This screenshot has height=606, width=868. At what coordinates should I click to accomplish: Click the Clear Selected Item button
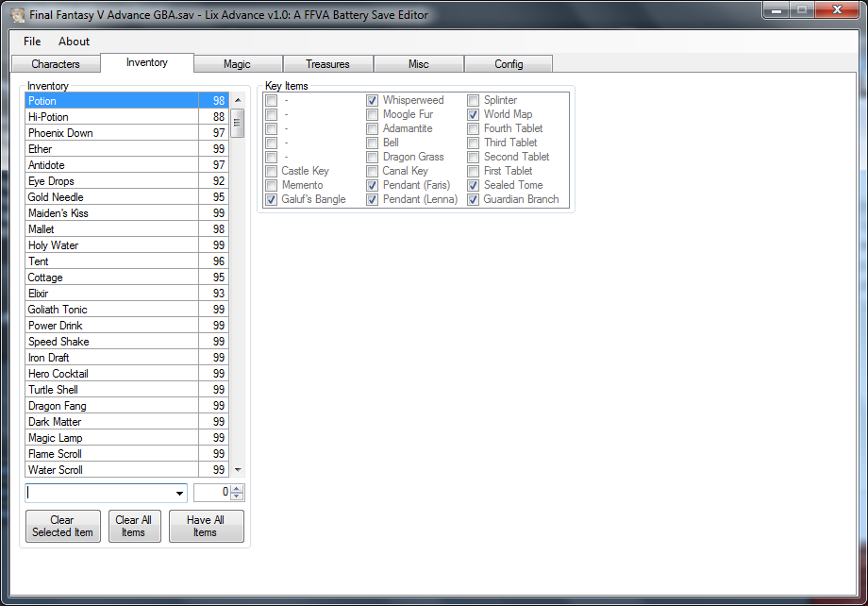click(x=62, y=526)
